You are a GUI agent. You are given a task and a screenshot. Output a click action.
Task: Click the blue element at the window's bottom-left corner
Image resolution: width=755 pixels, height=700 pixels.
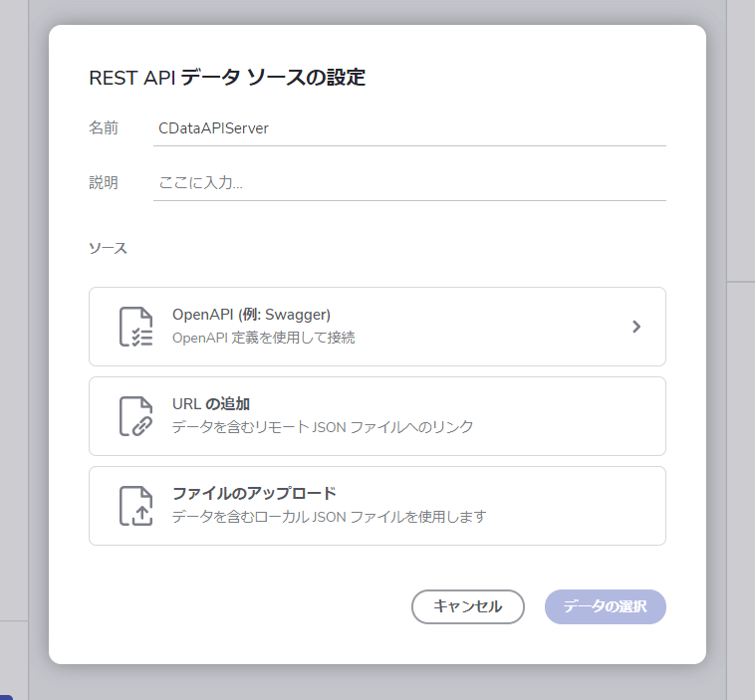coord(5,696)
